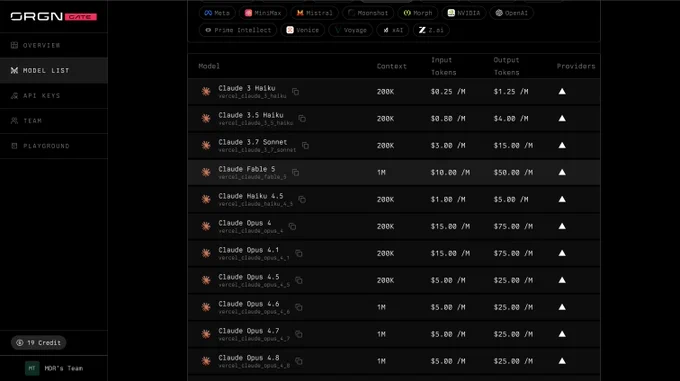Click Vercel provider icon for Claude Opus 4.5
This screenshot has width=680, height=381.
562,280
